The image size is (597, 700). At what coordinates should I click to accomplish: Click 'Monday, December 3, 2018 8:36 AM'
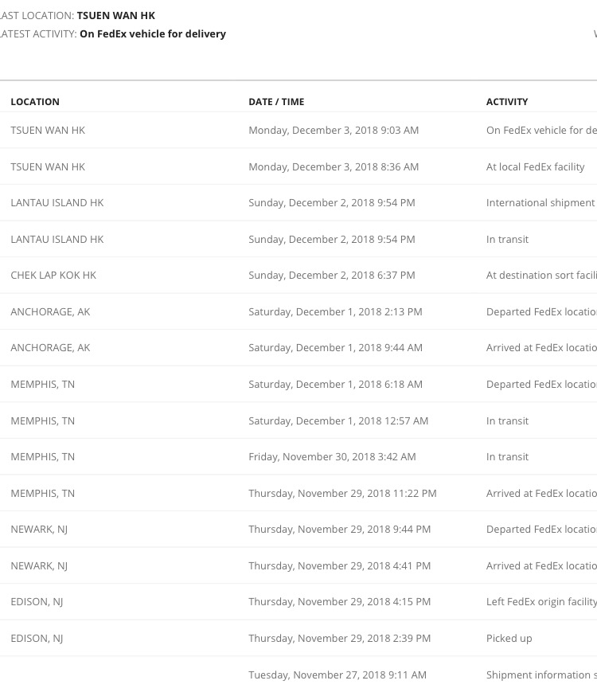click(334, 167)
